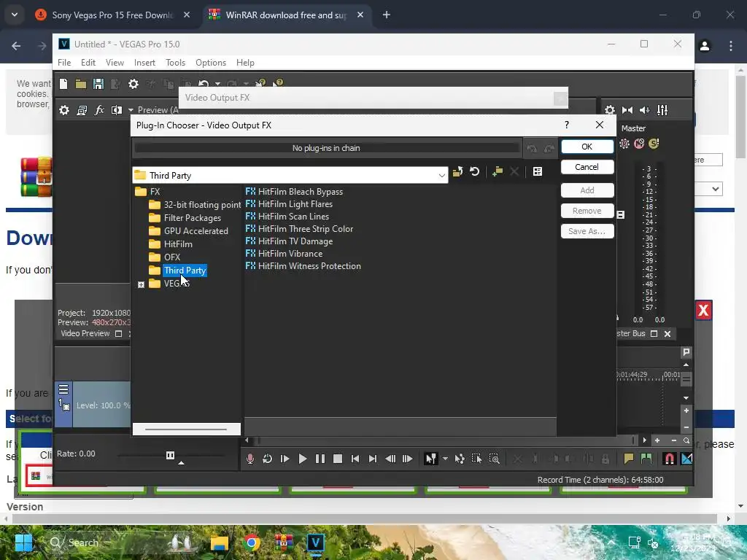
Task: Open the Insert menu
Action: tap(145, 63)
